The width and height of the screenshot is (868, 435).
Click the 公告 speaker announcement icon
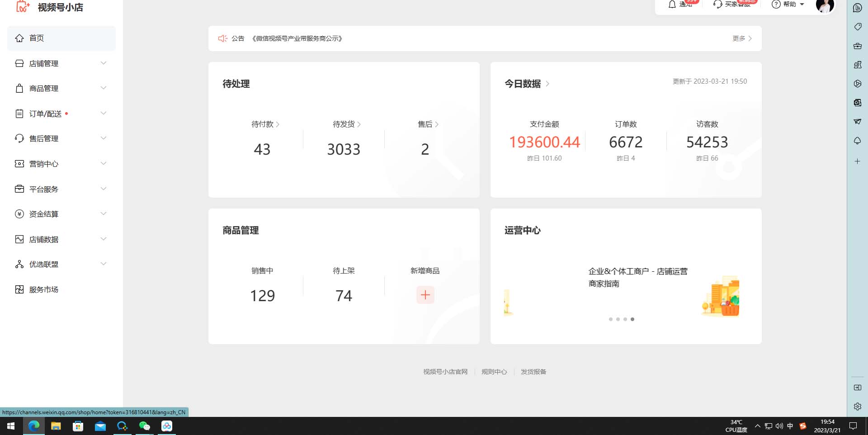[x=222, y=38]
